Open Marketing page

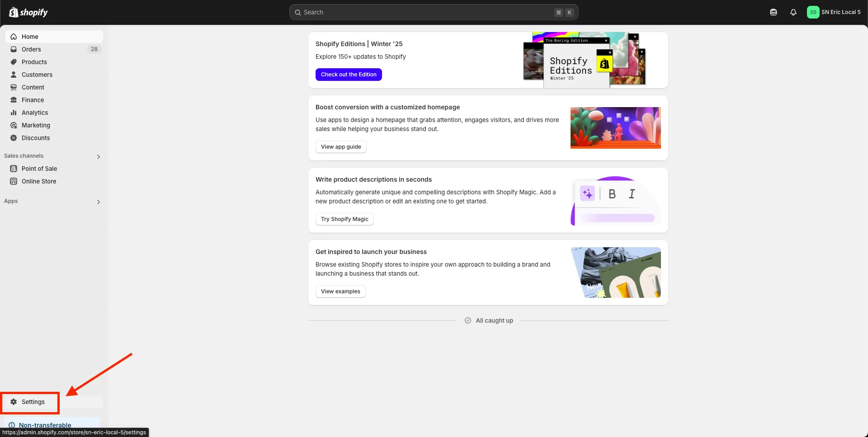[x=54, y=125]
